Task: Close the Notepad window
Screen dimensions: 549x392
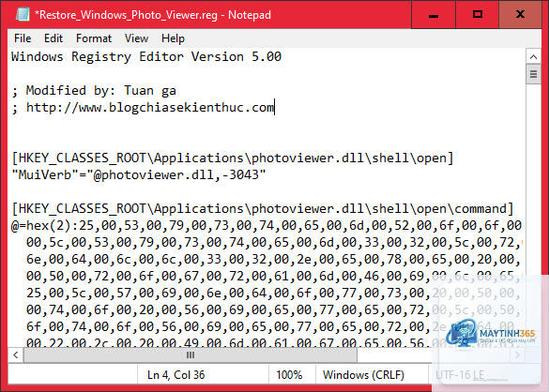Action: [x=520, y=15]
